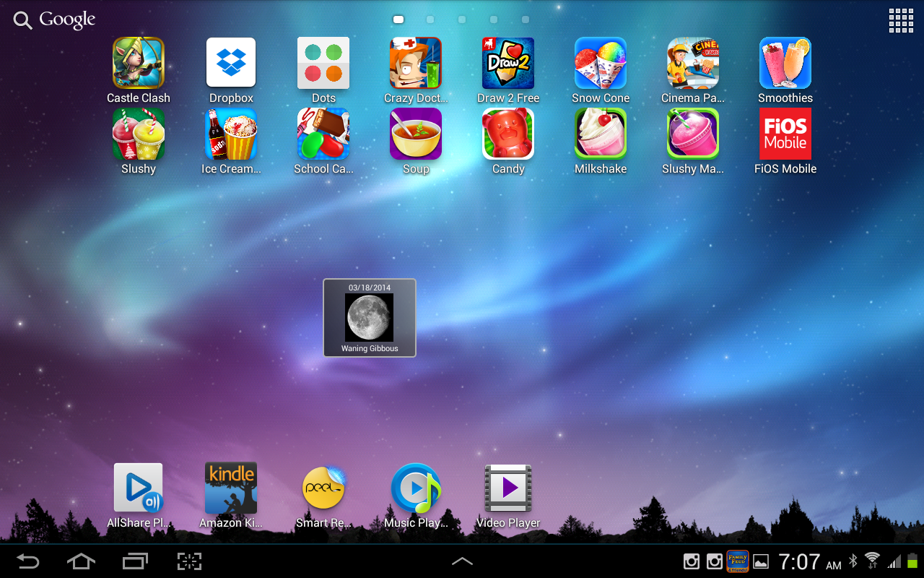This screenshot has width=924, height=578.
Task: Launch Draw 2 Free
Action: tap(508, 64)
